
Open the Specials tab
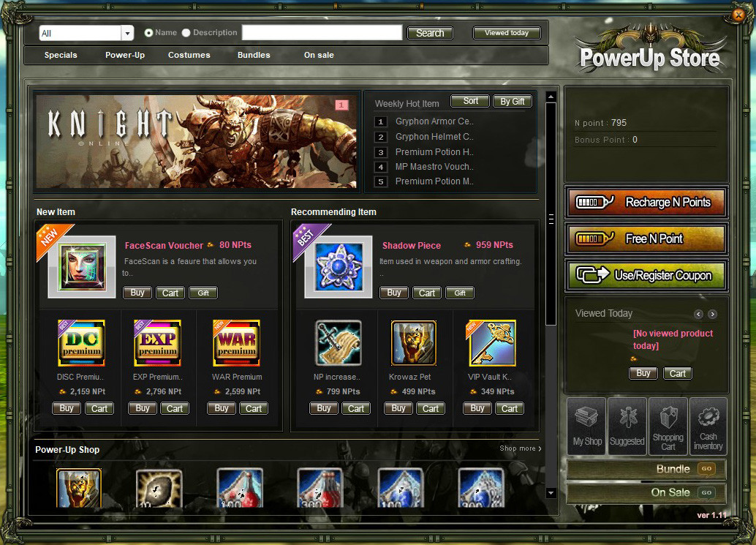click(x=61, y=55)
